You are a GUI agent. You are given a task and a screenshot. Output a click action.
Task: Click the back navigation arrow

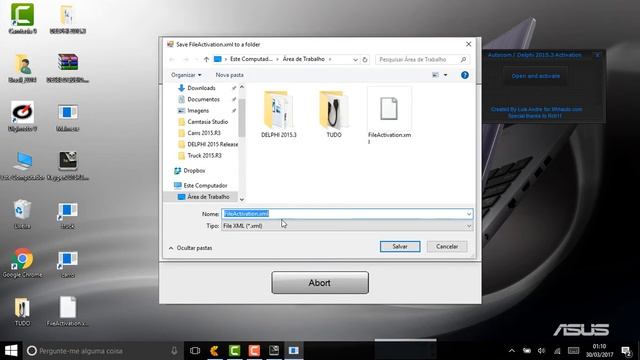coord(172,60)
